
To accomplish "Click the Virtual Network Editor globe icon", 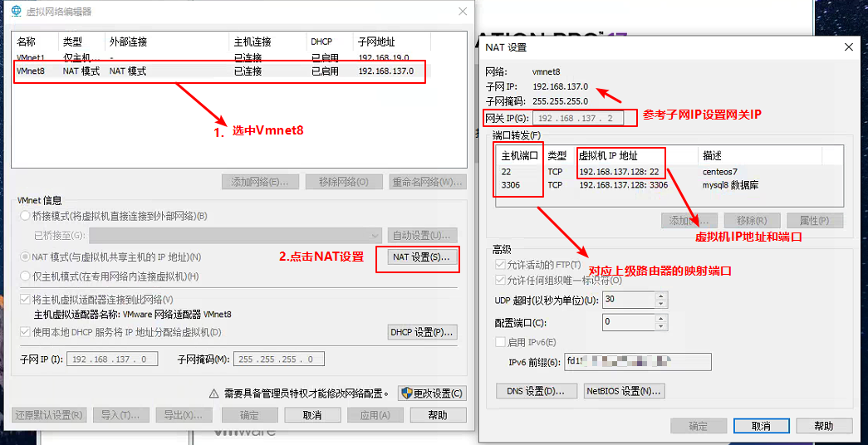I will pyautogui.click(x=17, y=12).
